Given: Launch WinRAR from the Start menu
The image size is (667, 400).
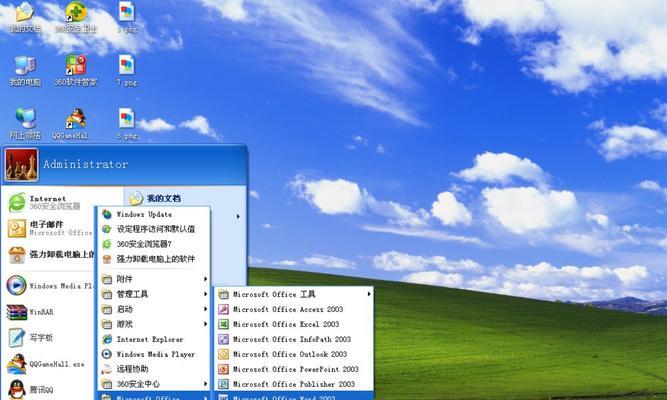Looking at the screenshot, I should click(x=42, y=311).
